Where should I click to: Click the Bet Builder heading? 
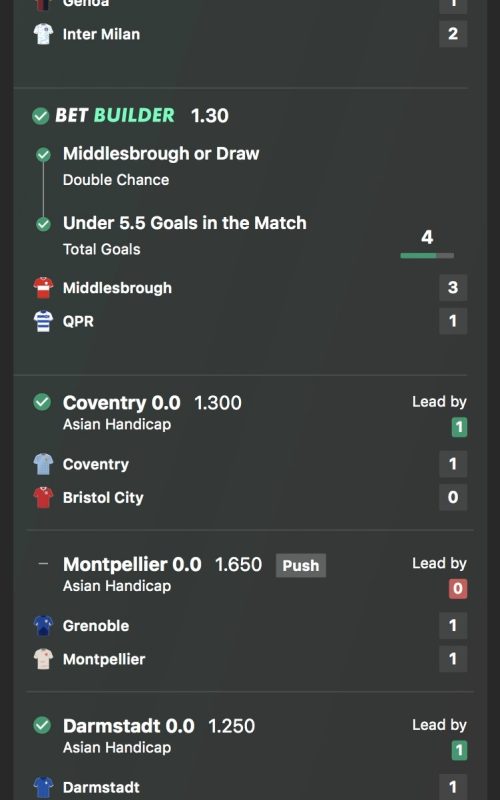click(115, 115)
